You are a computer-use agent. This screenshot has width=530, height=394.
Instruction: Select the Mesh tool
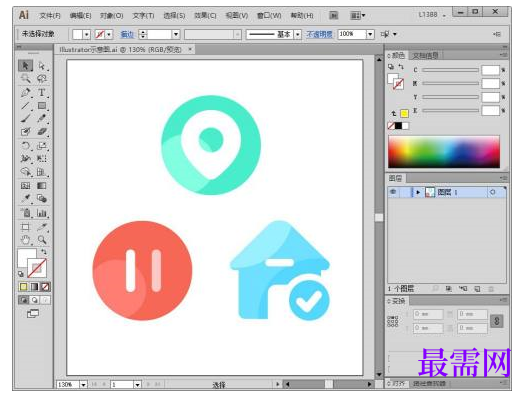click(25, 186)
